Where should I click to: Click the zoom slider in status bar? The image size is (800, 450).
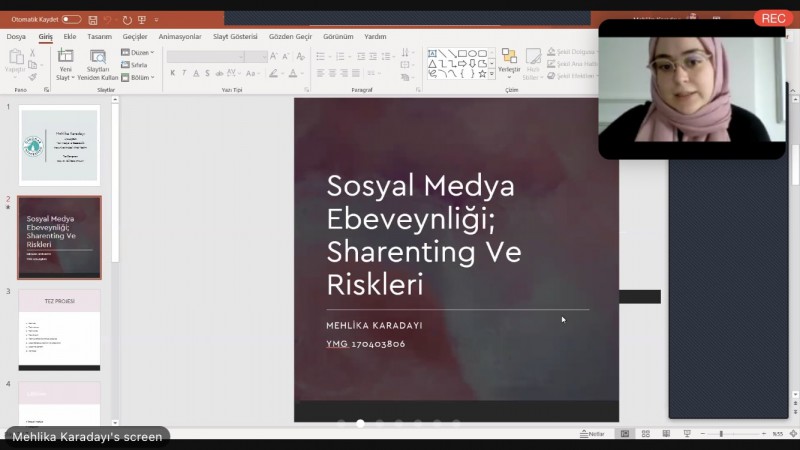pos(722,434)
